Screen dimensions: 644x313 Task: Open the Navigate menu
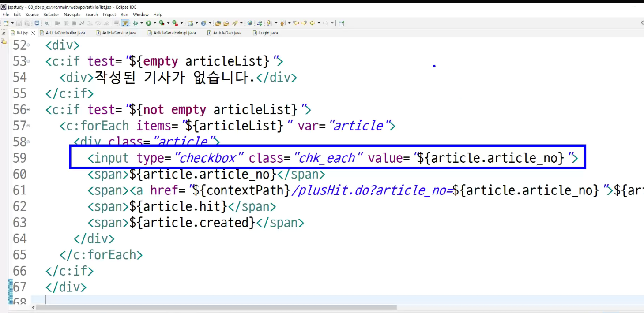point(72,15)
